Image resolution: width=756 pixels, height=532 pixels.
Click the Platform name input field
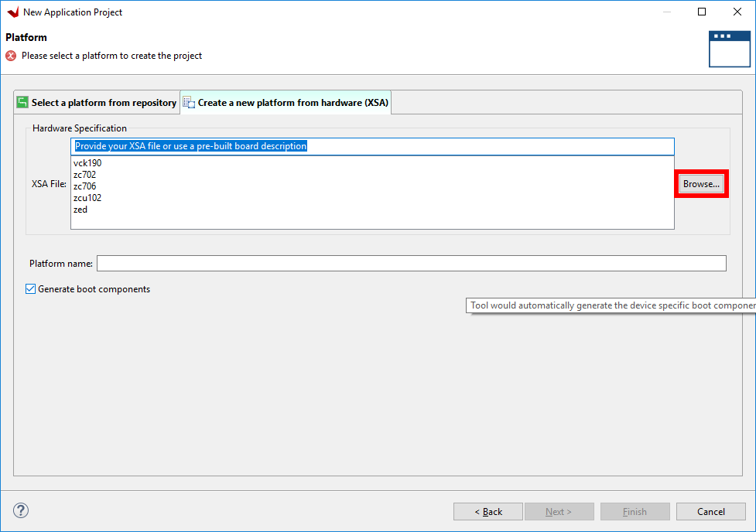[x=411, y=263]
